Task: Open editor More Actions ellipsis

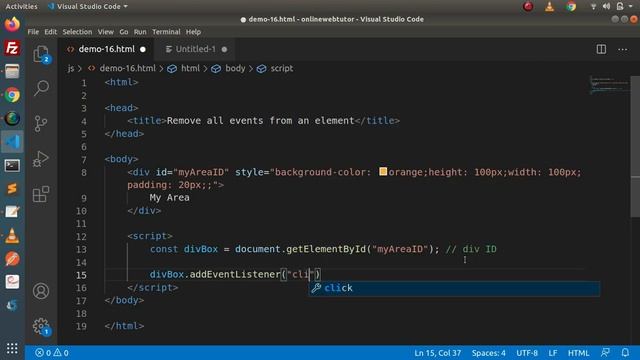Action: click(x=622, y=49)
